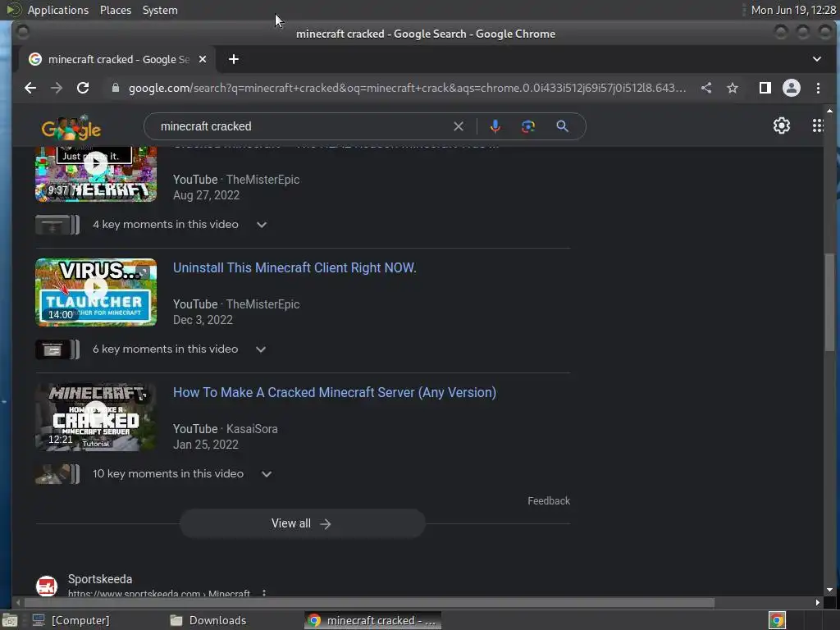The image size is (840, 630).
Task: Reload the current page
Action: click(83, 88)
